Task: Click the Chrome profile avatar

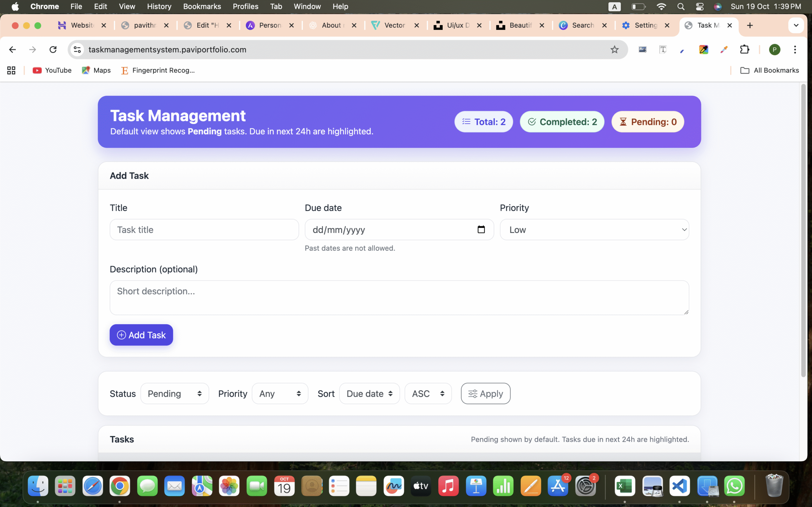Action: pos(775,49)
